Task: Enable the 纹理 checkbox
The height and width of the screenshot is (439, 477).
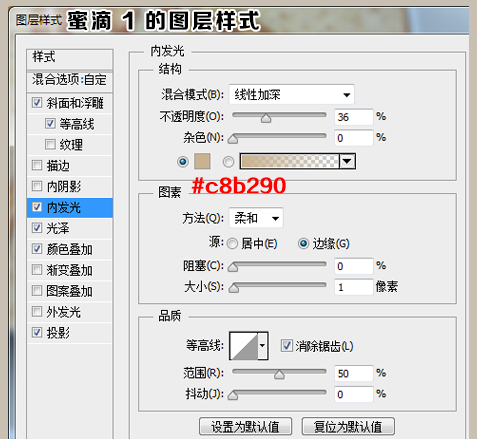Action: pos(50,144)
